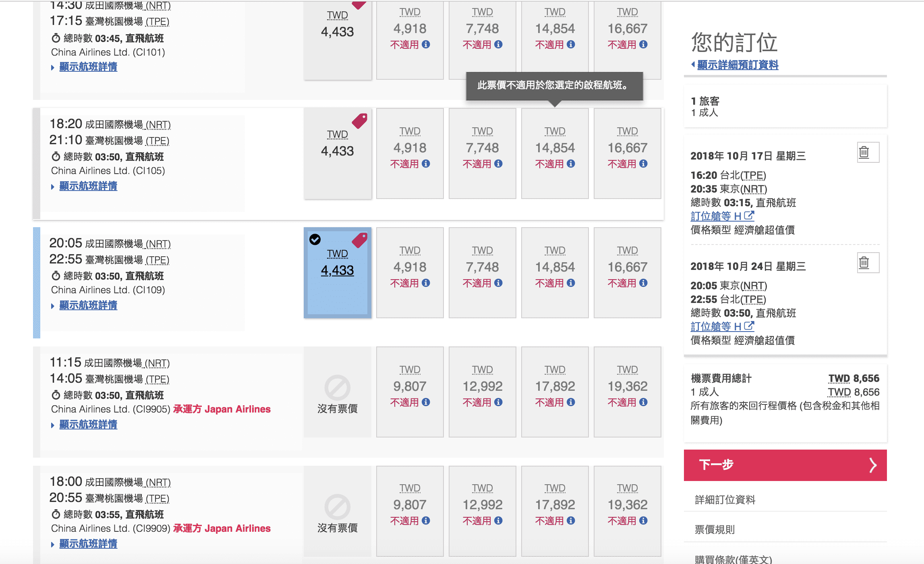
Task: Expand 顯示航班詳情 for flight CI105
Action: [x=88, y=186]
